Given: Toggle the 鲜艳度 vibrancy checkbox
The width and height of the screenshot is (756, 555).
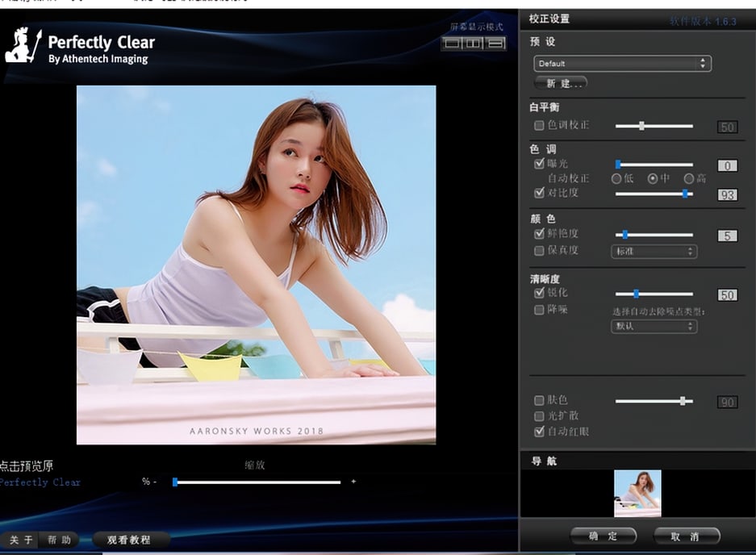Looking at the screenshot, I should [539, 234].
